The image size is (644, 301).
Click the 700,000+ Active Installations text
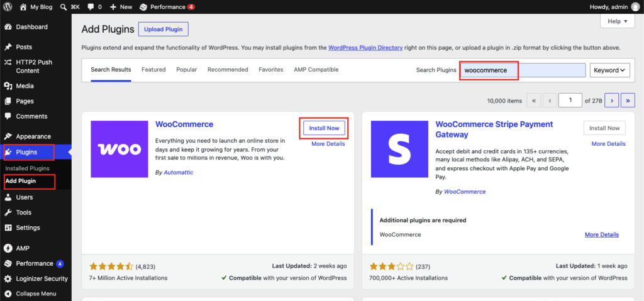point(409,278)
